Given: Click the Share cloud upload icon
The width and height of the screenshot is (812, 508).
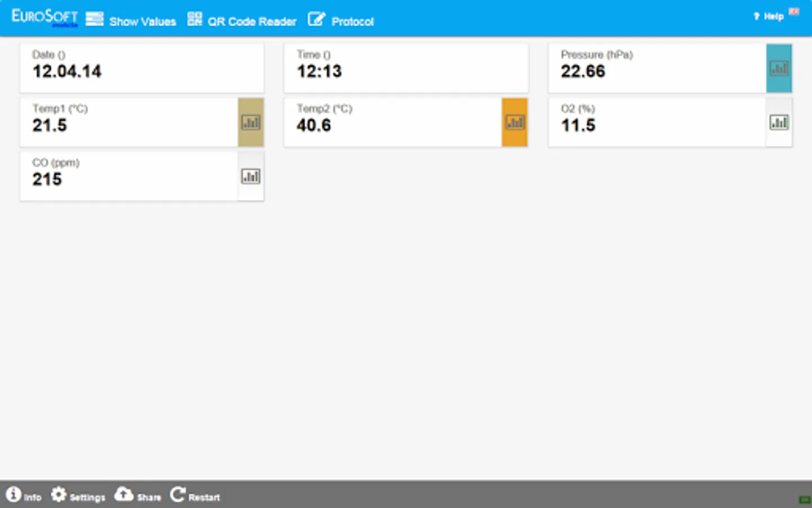Looking at the screenshot, I should [x=124, y=494].
